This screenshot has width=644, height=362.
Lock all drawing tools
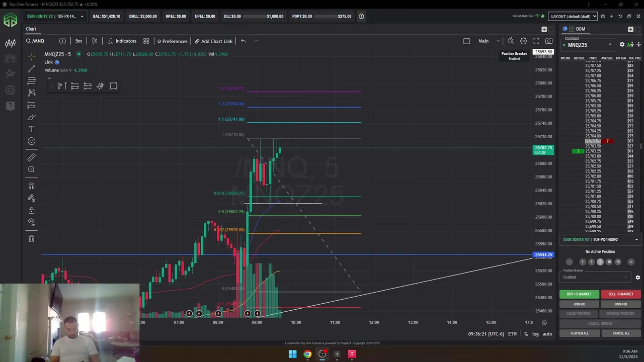[31, 210]
